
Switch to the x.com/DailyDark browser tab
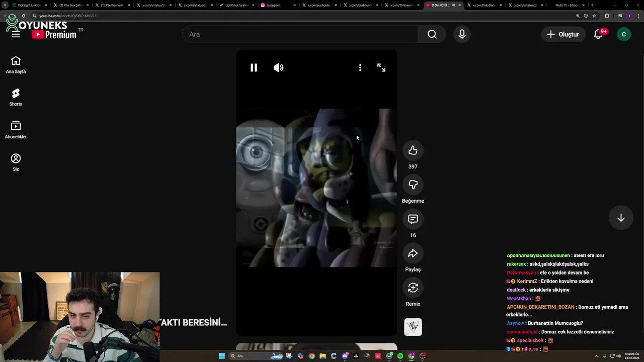tap(484, 5)
